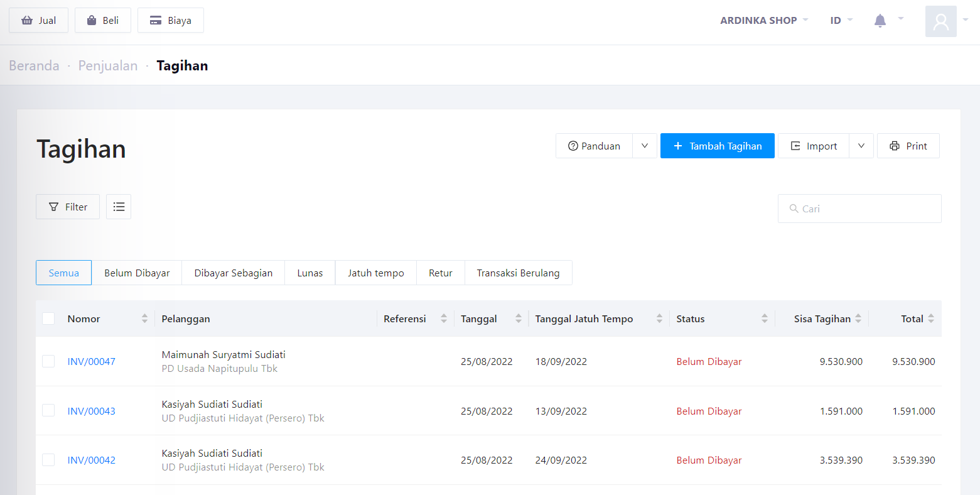The height and width of the screenshot is (495, 980).
Task: Click Belum Dibayar status of INV/00047
Action: pos(709,361)
